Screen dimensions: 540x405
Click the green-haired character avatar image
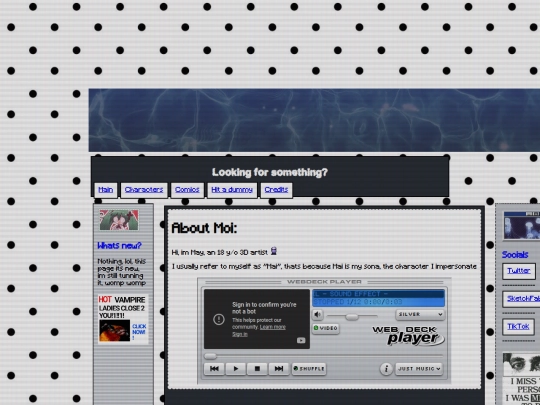tap(119, 220)
